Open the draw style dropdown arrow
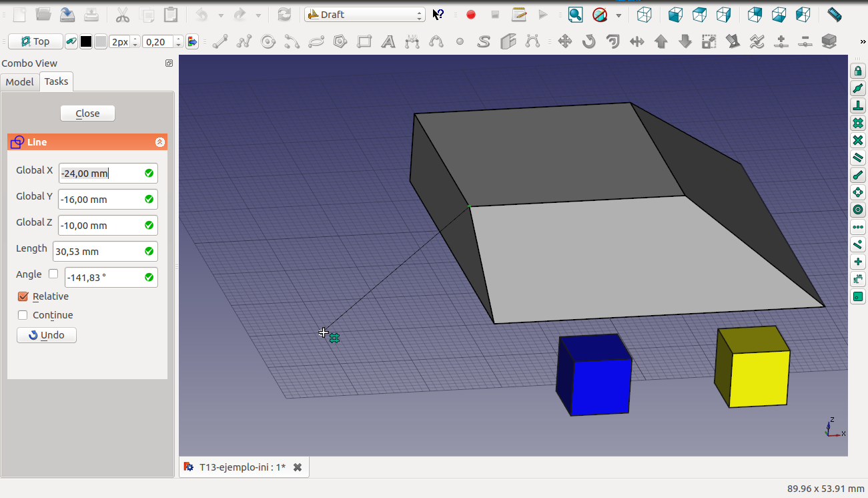 (618, 15)
